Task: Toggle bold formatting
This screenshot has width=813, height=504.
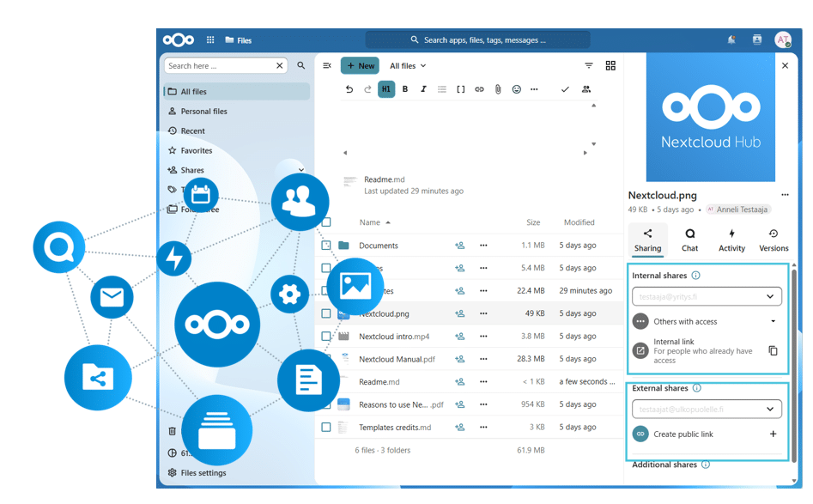Action: (x=405, y=89)
